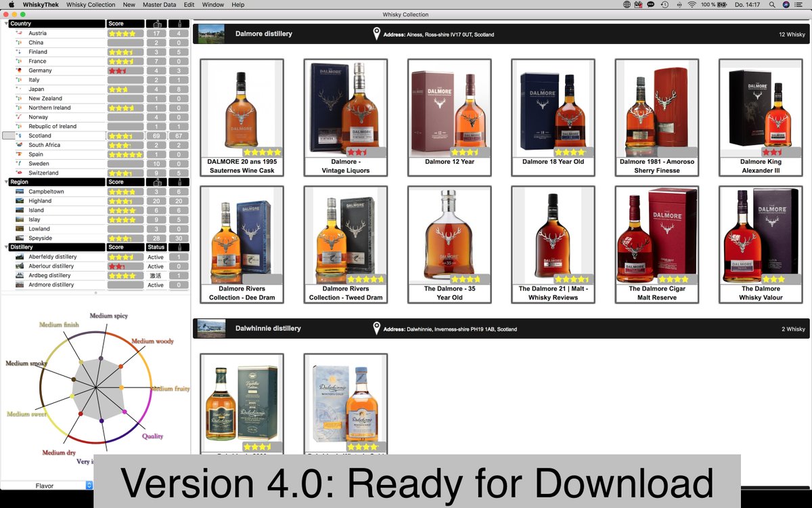The height and width of the screenshot is (508, 812).
Task: Open The Dalmore 21 Malt Whisky Reviews card
Action: (553, 245)
